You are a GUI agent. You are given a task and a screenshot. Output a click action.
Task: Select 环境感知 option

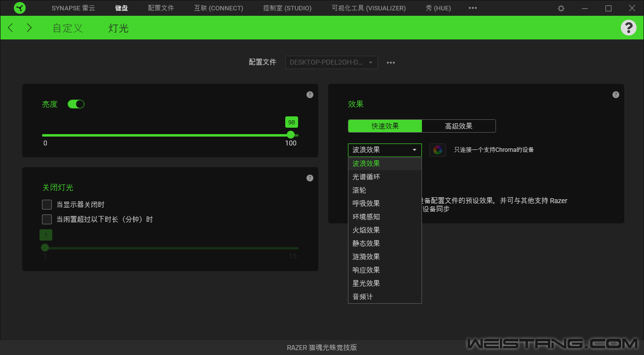pyautogui.click(x=385, y=217)
